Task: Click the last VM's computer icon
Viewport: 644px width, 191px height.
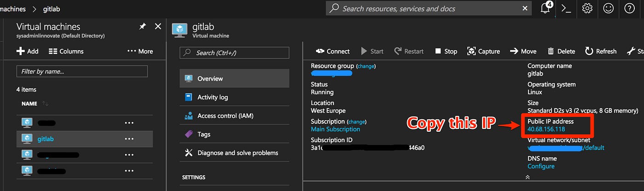Action: [27, 170]
